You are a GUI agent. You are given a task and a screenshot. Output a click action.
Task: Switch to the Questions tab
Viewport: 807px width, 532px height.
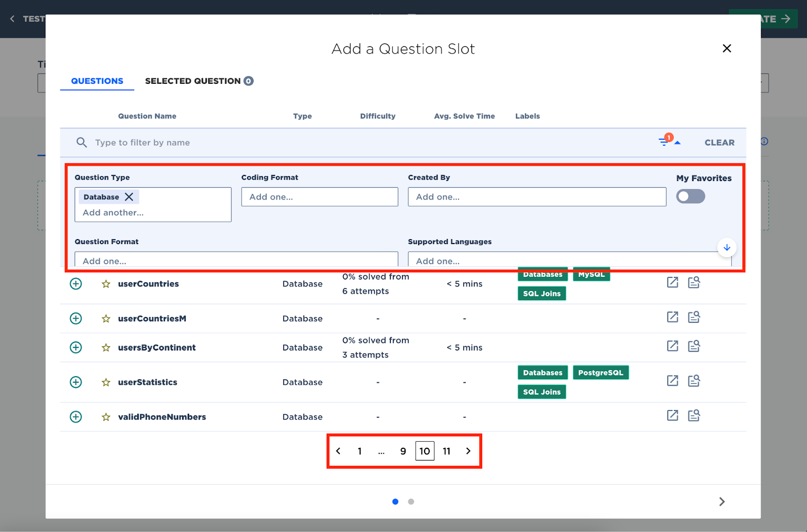(x=97, y=81)
